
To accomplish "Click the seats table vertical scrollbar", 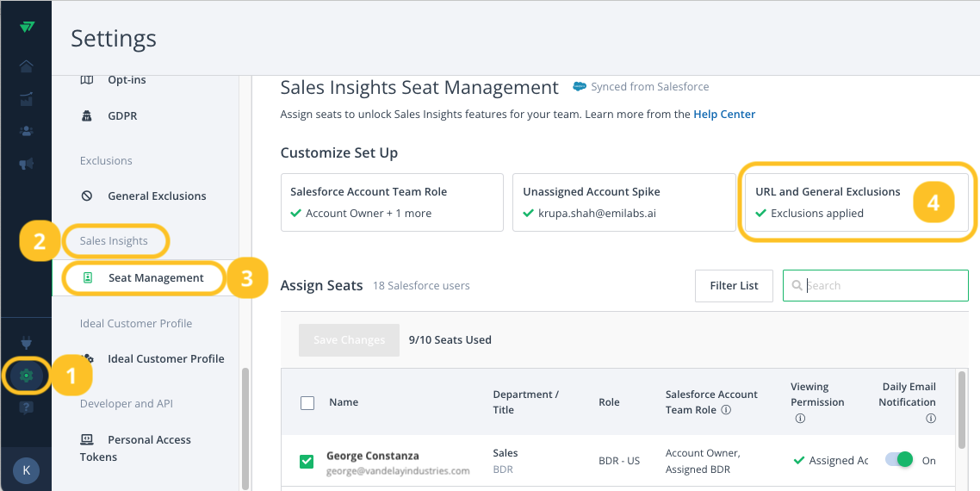I will [x=961, y=410].
